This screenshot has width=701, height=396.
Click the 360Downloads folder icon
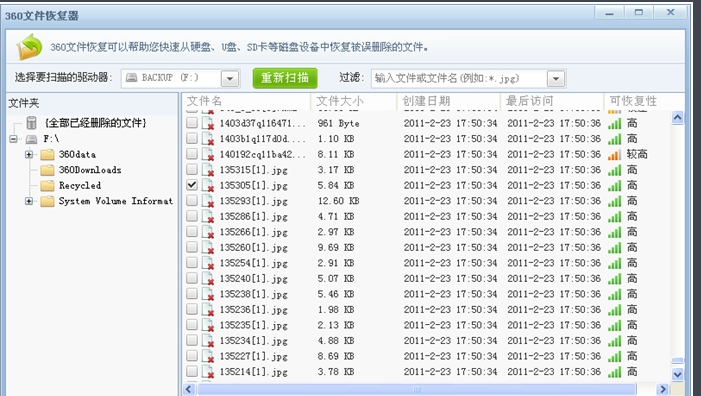click(47, 170)
